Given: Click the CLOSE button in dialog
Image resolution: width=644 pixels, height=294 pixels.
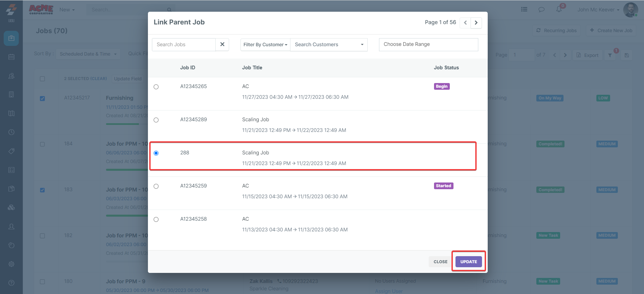Looking at the screenshot, I should point(440,262).
